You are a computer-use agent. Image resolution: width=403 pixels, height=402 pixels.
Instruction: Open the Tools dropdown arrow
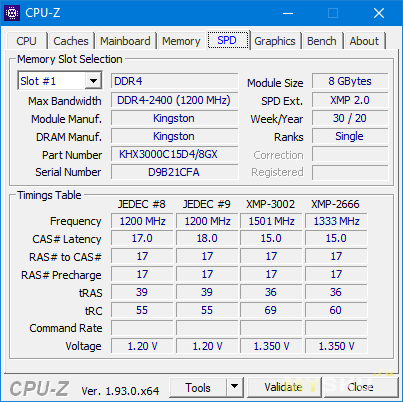pos(234,387)
